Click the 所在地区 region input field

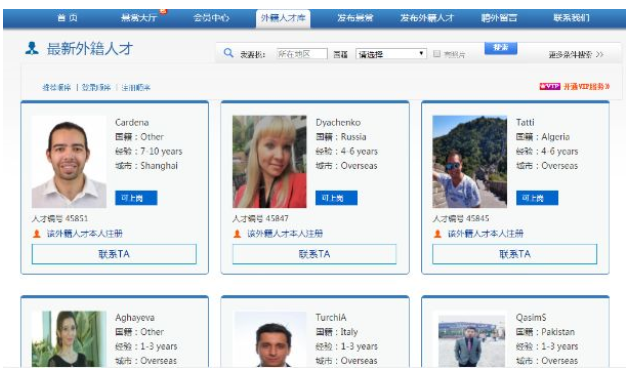tap(302, 54)
